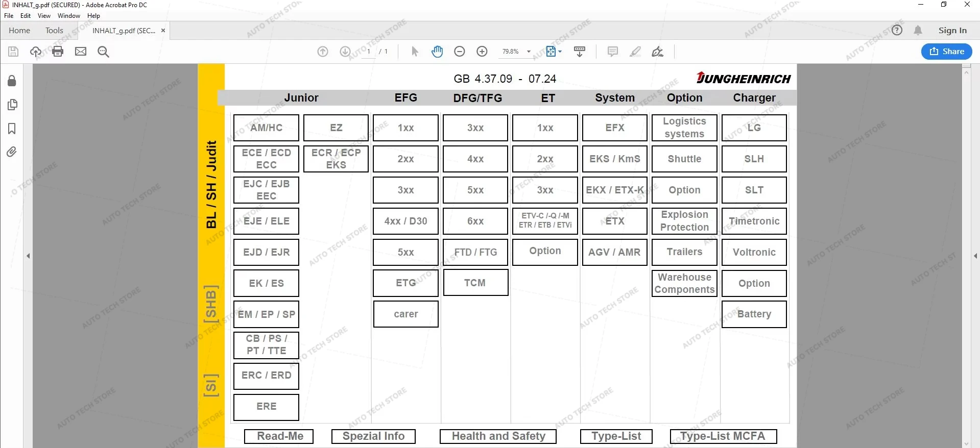Expand the fit page options dropdown
980x448 pixels.
[x=560, y=52]
